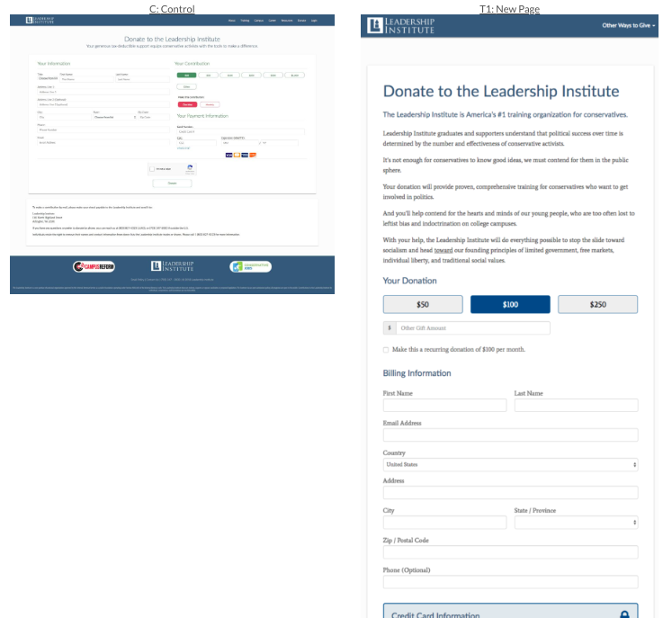Image resolution: width=672 pixels, height=618 pixels.
Task: Click the City field in Control form
Action: point(64,117)
